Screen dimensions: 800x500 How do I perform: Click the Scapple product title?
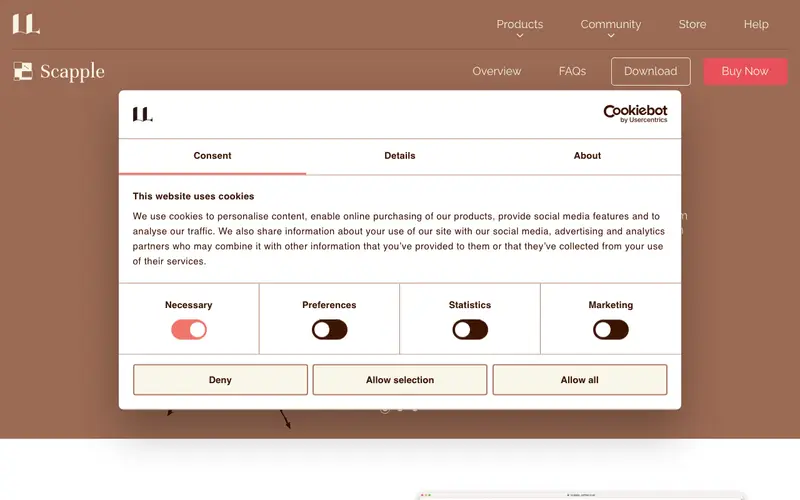(72, 72)
